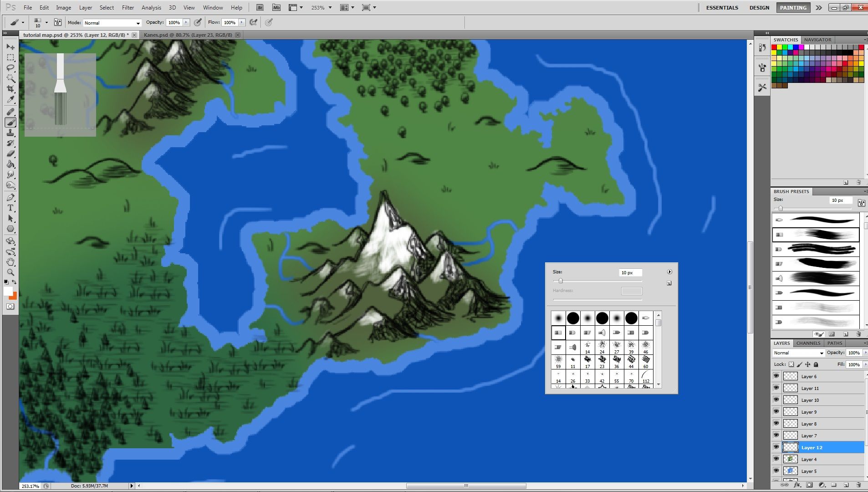This screenshot has width=868, height=492.
Task: Switch to the Essentials workspace
Action: click(722, 7)
